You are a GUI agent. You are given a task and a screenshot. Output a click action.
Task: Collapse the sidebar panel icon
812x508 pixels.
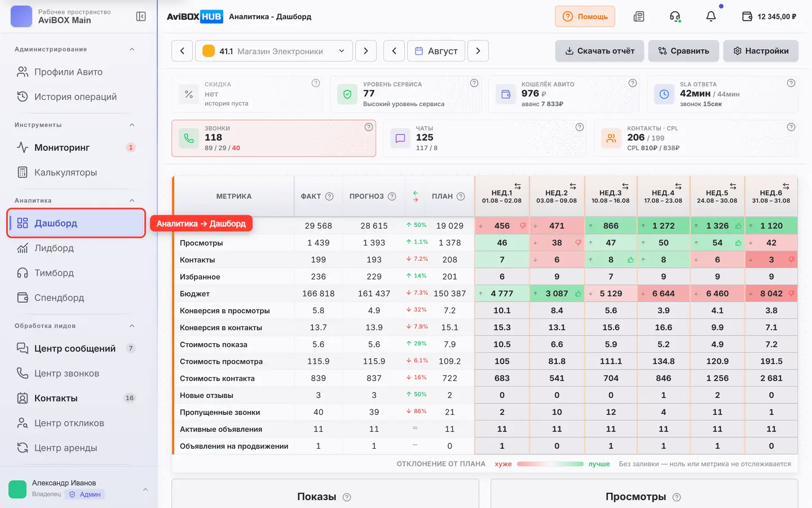pos(141,16)
